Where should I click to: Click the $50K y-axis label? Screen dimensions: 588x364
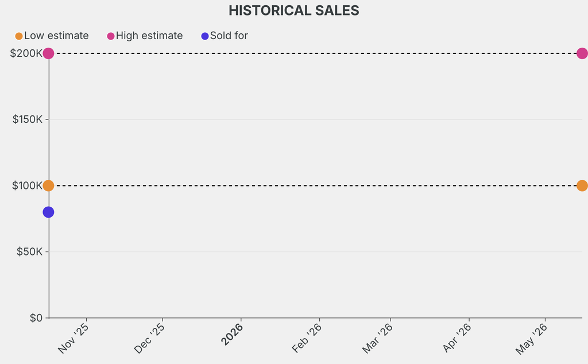[29, 251]
